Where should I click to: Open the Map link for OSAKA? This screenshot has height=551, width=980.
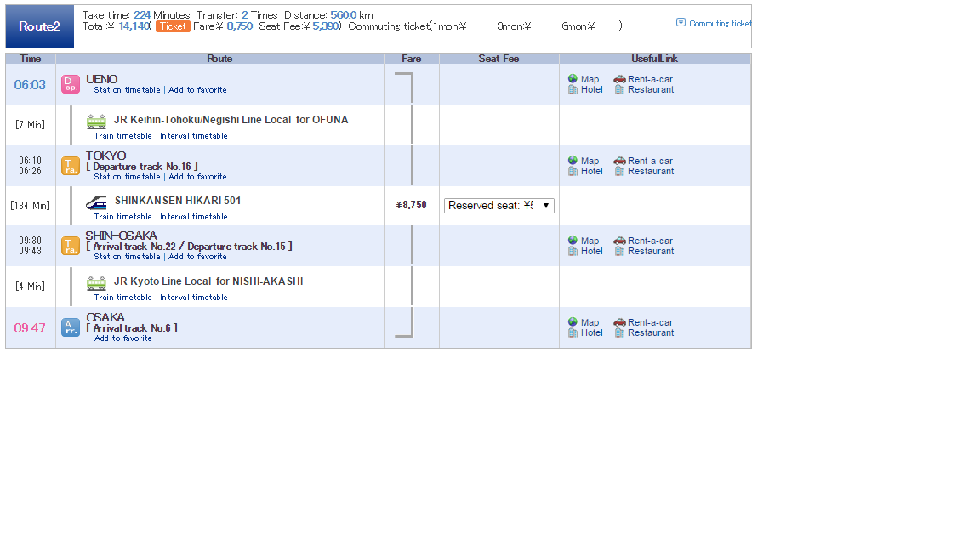[x=590, y=322]
